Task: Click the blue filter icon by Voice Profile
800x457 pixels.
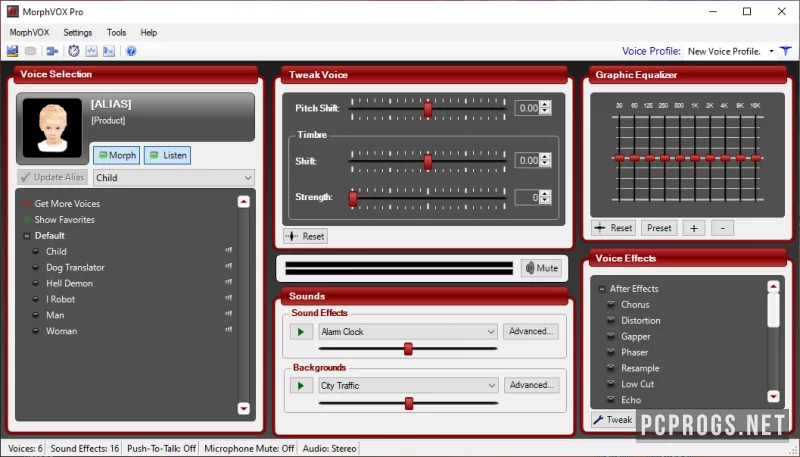Action: pyautogui.click(x=786, y=51)
